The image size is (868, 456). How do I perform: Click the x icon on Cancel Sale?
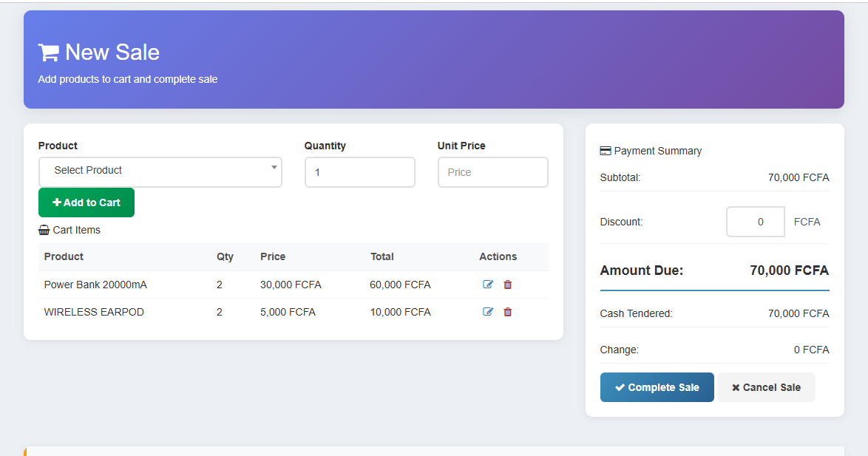[737, 387]
